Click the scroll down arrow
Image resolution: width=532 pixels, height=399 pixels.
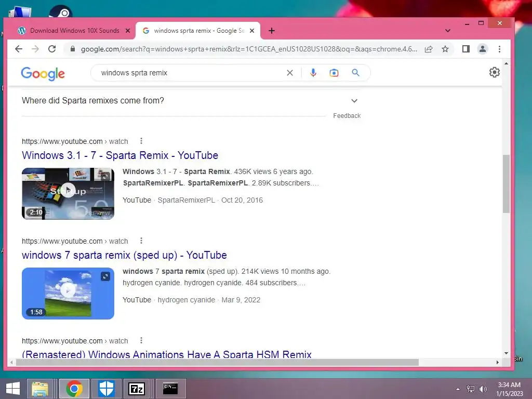coord(506,353)
